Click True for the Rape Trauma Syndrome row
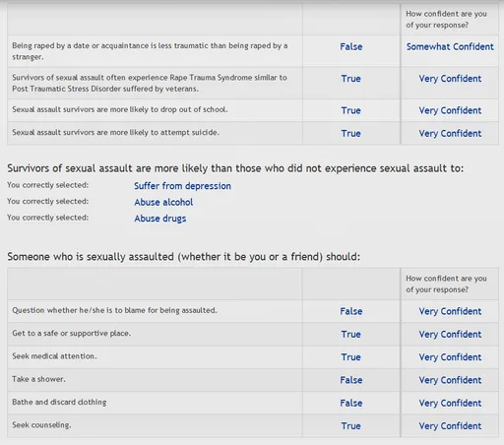The width and height of the screenshot is (504, 445). (x=350, y=79)
